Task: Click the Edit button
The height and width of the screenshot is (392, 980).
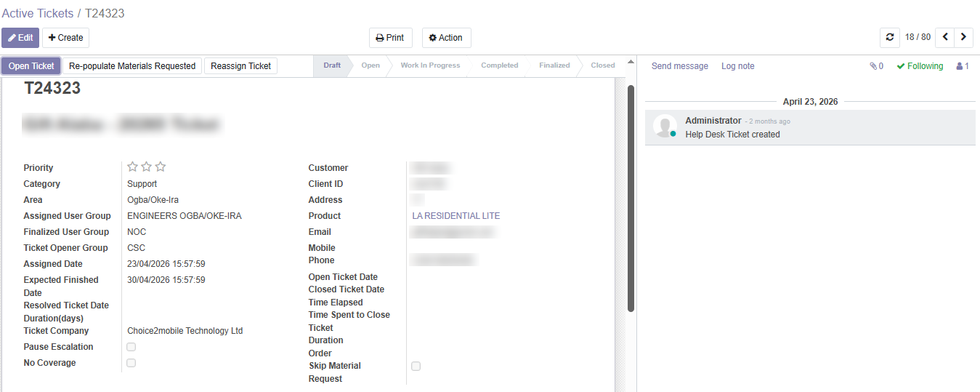Action: click(x=20, y=38)
